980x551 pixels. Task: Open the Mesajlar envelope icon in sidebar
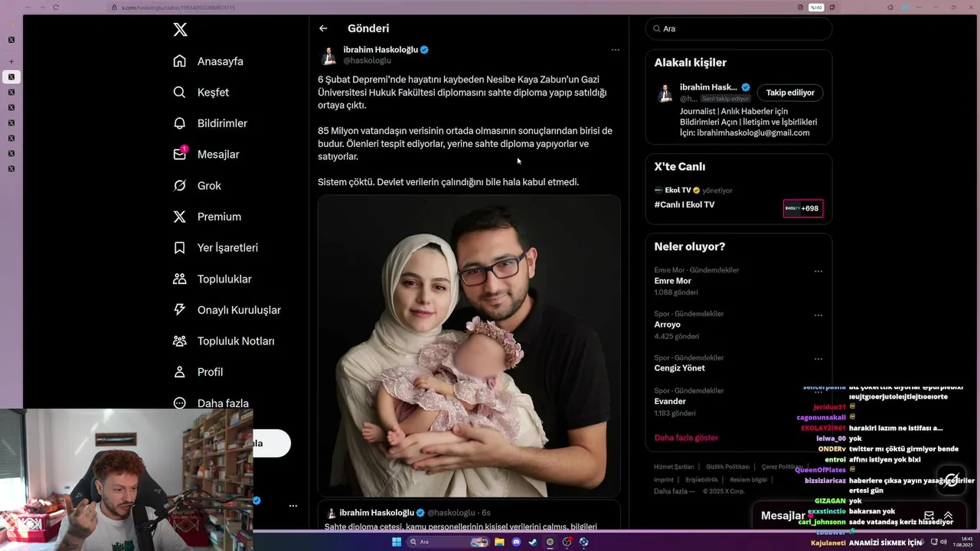179,154
